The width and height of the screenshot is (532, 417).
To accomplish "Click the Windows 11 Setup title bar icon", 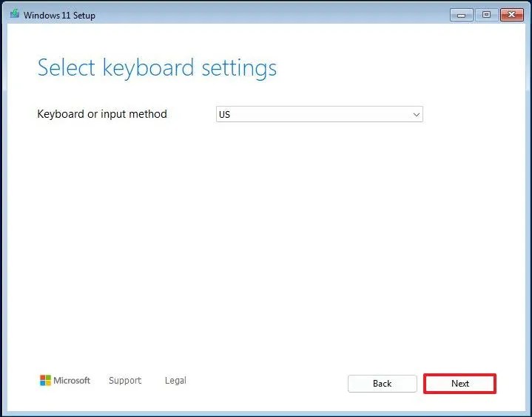I will point(15,14).
